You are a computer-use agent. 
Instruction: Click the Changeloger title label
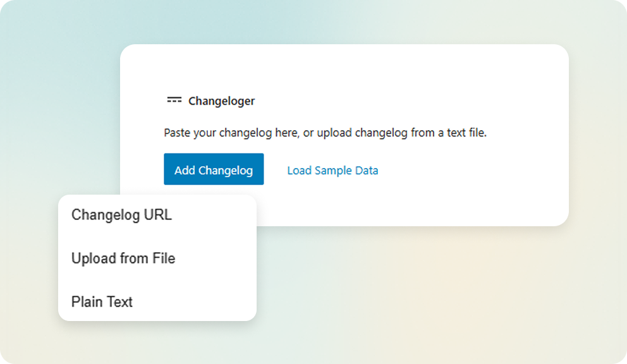(x=221, y=101)
